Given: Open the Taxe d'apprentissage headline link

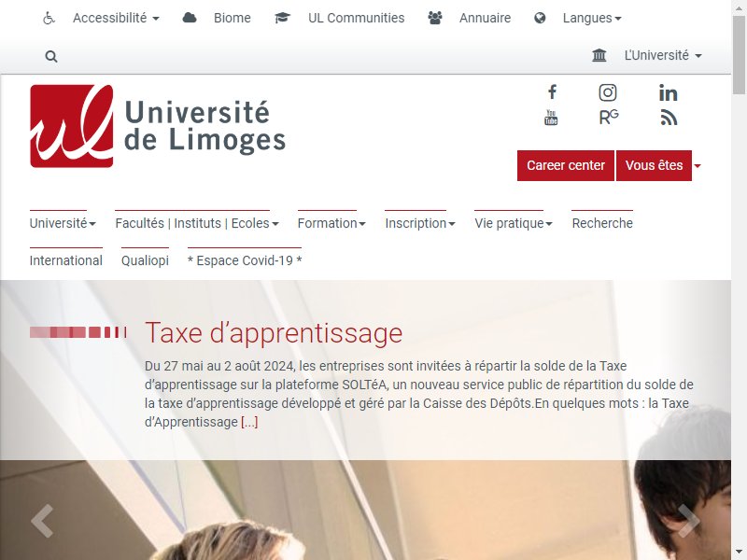Looking at the screenshot, I should [x=274, y=332].
